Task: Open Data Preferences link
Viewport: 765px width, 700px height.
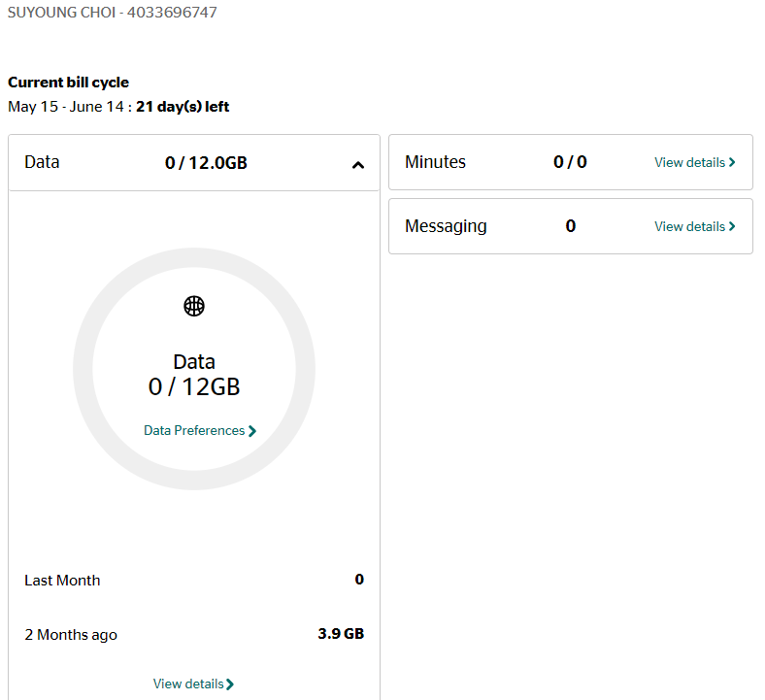Action: point(200,431)
